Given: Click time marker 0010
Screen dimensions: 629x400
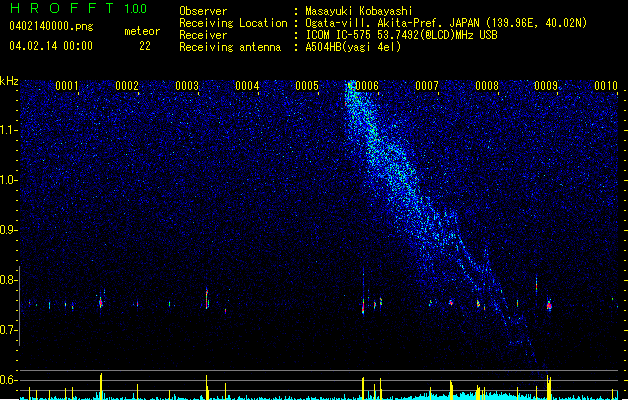Looking at the screenshot, I should 606,86.
